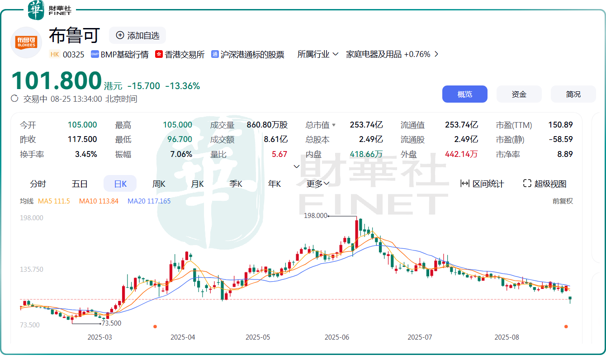
Task: Click 量比 value 5.67
Action: 279,154
